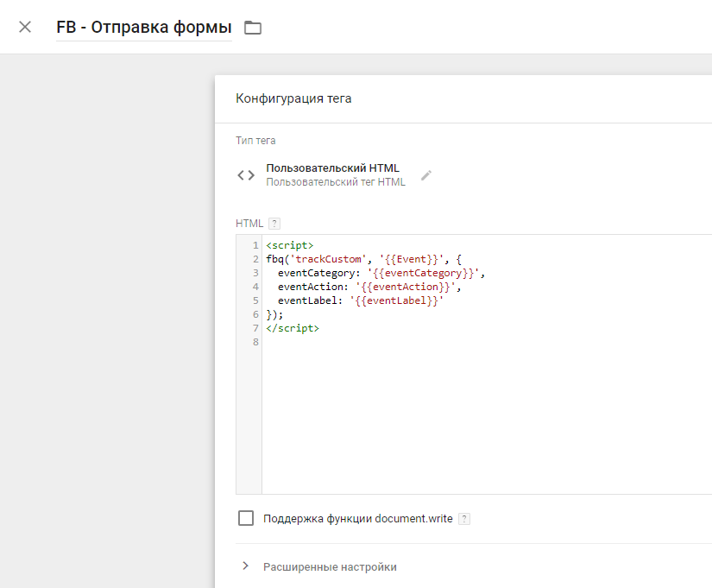
Task: Click the folder icon next to tag name
Action: coord(253,28)
